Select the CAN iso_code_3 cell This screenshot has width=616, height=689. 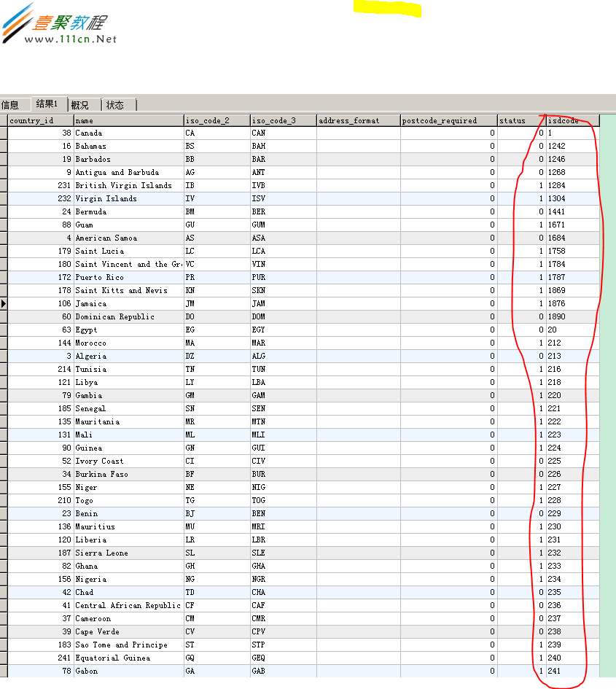click(284, 133)
